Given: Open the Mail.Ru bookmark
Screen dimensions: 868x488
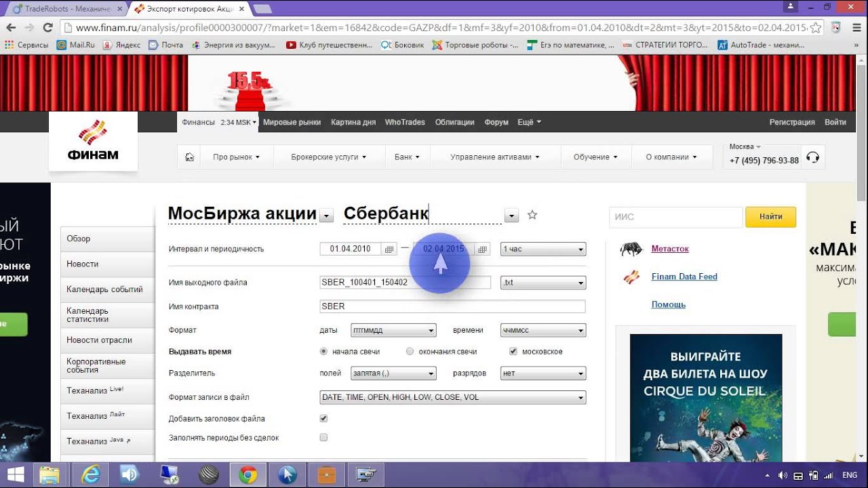Looking at the screenshot, I should (76, 45).
